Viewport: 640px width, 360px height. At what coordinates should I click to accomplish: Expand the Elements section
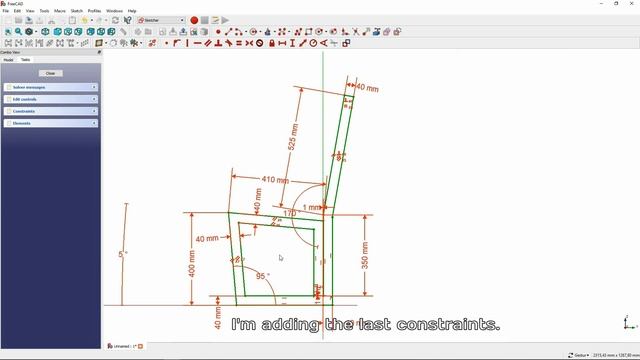click(51, 123)
